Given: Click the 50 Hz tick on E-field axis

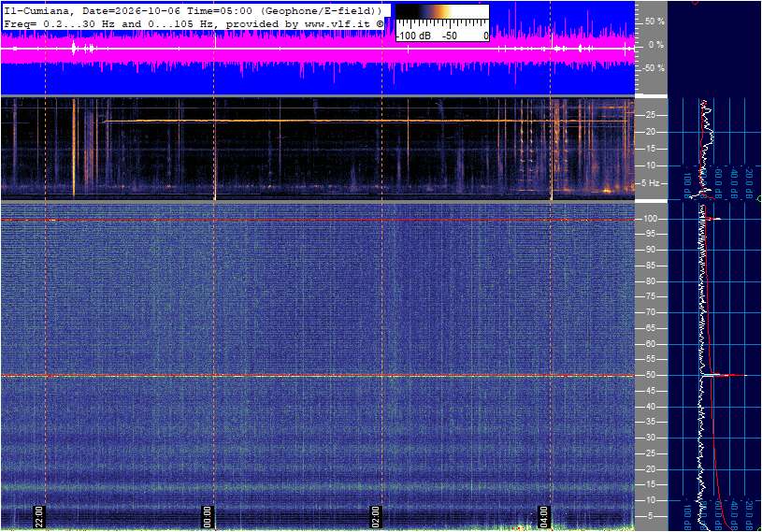Looking at the screenshot, I should tap(650, 375).
